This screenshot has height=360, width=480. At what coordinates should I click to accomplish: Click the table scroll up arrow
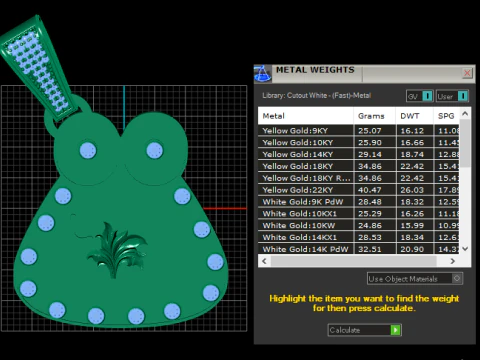465,114
